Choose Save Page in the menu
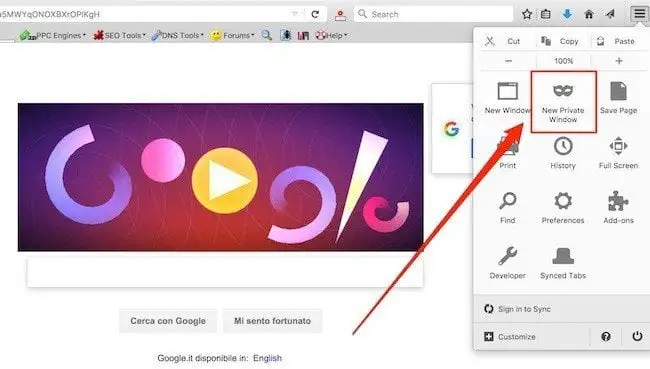 tap(618, 98)
